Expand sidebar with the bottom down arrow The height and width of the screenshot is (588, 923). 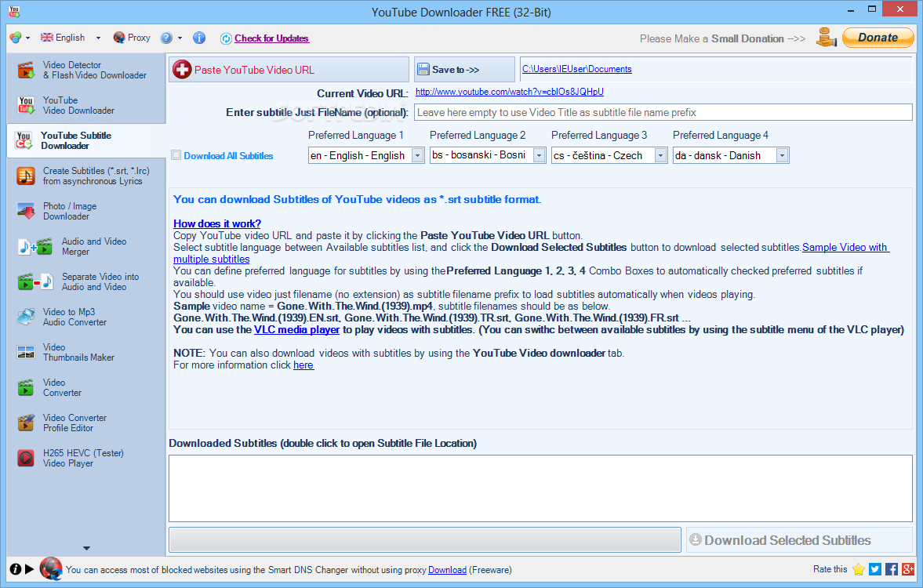(x=86, y=548)
